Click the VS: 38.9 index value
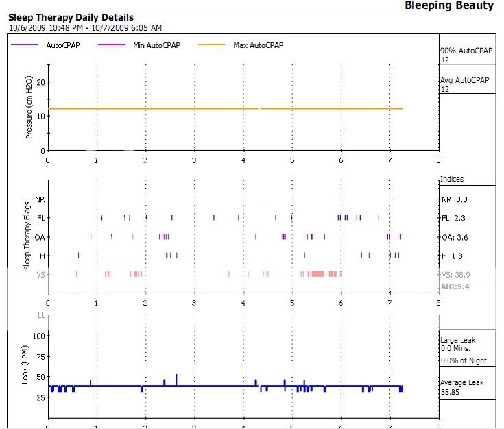Image resolution: width=504 pixels, height=429 pixels. click(x=455, y=274)
